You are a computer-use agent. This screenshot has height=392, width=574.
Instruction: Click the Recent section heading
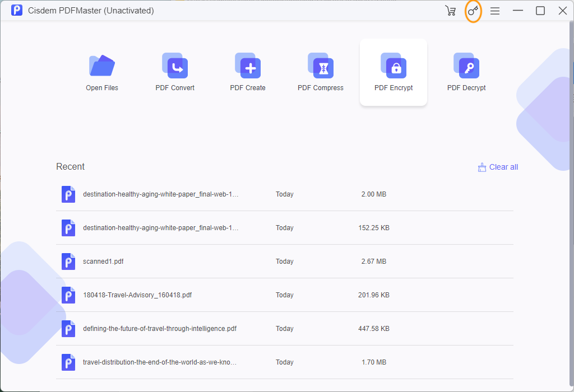tap(70, 166)
